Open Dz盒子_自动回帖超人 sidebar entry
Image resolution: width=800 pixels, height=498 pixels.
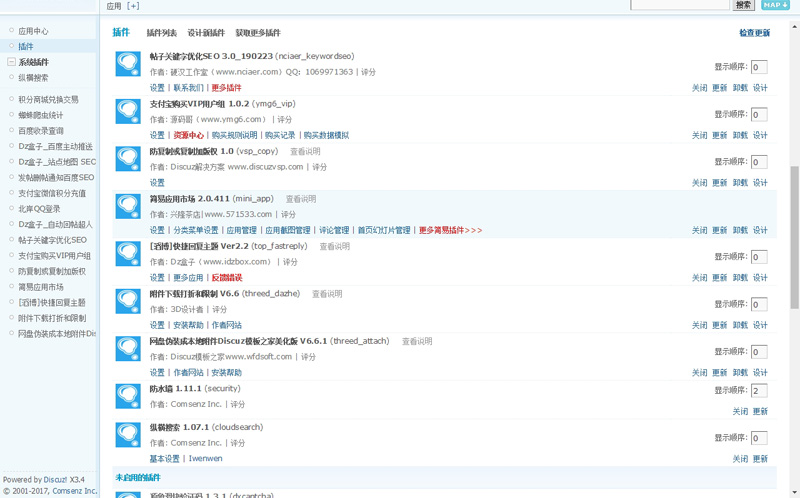(x=56, y=225)
